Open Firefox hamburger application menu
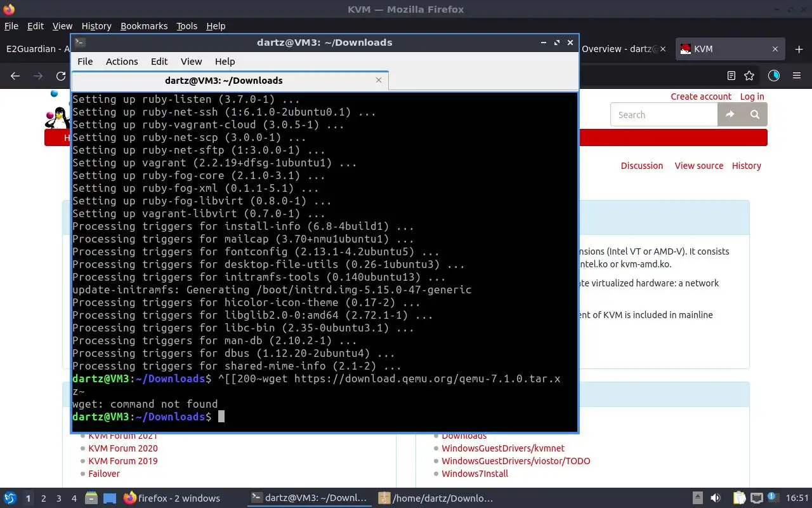812x508 pixels. (x=797, y=76)
